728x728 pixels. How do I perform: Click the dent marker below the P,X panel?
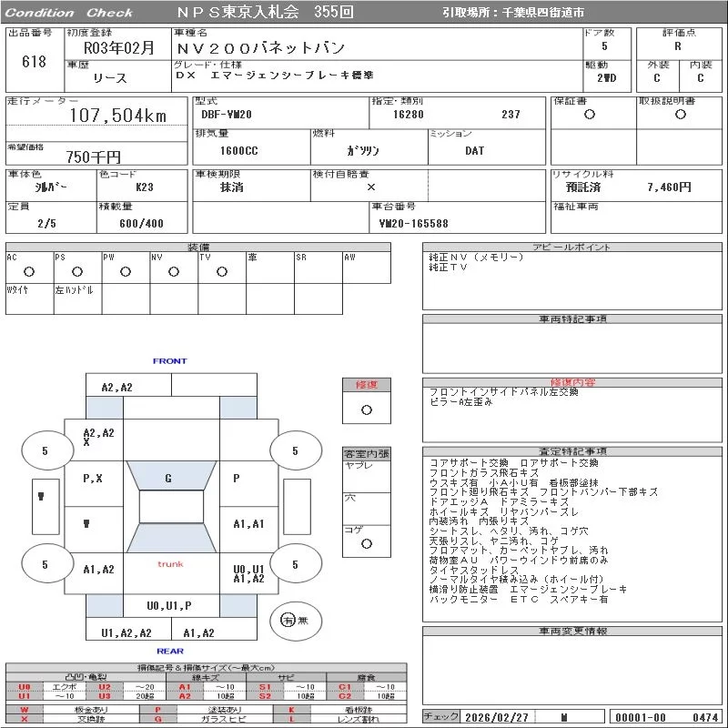[86, 523]
